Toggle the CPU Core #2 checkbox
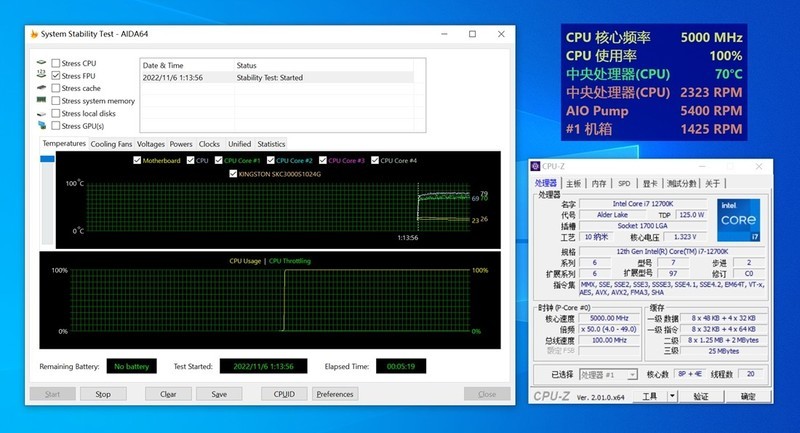Image resolution: width=800 pixels, height=433 pixels. point(270,160)
